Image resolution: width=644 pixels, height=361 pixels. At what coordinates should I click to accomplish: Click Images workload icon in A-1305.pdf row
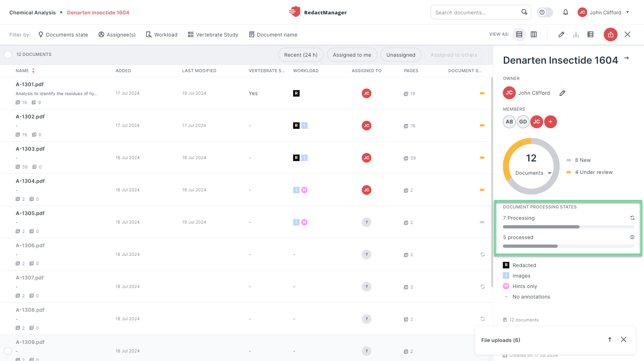pyautogui.click(x=296, y=222)
